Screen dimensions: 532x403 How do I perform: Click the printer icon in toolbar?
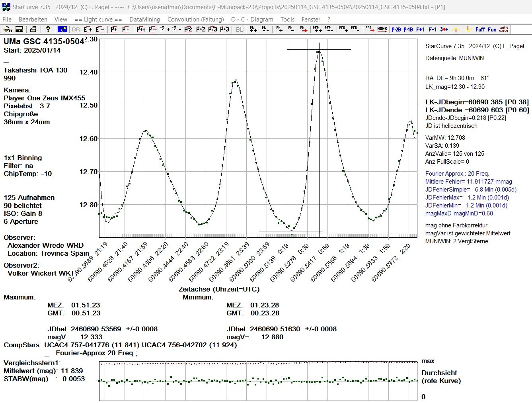pos(33,29)
